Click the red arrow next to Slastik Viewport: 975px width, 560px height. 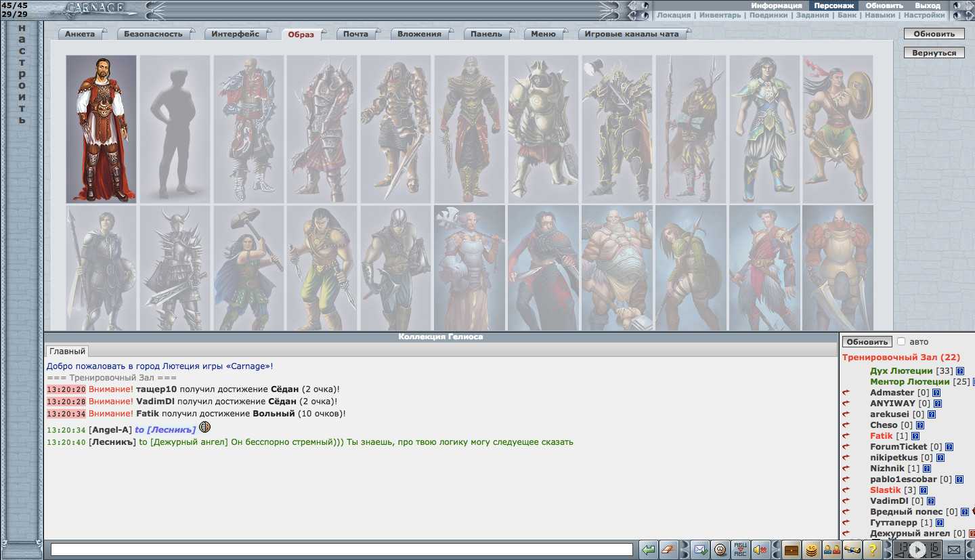click(845, 490)
